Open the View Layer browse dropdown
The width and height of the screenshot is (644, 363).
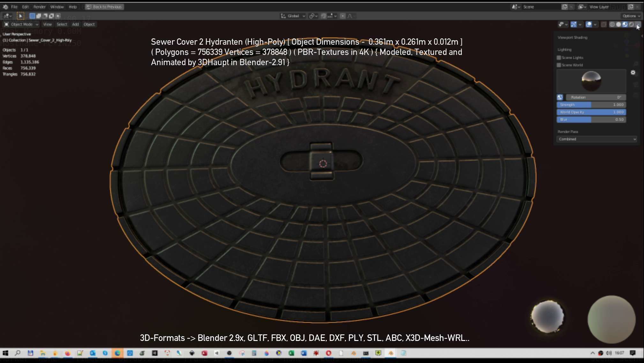[x=582, y=7]
